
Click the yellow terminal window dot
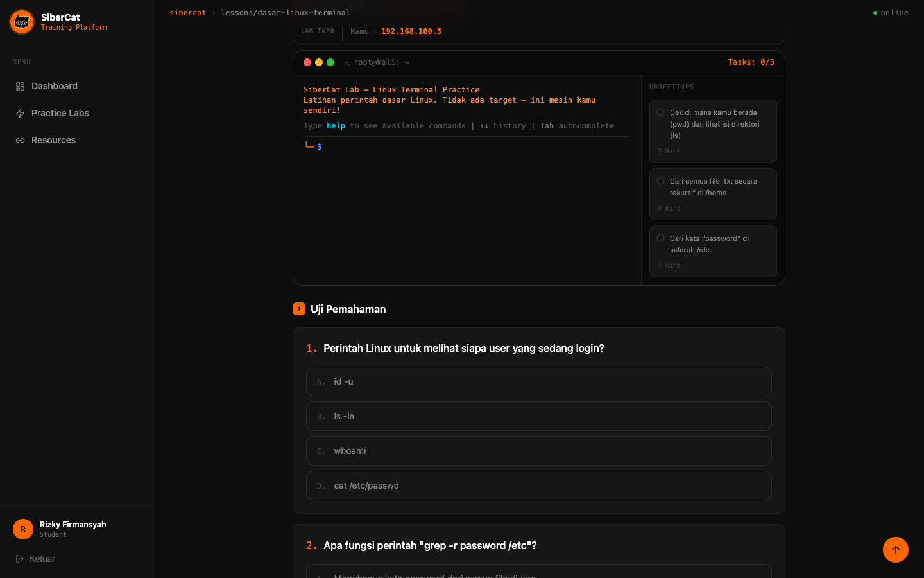point(319,62)
